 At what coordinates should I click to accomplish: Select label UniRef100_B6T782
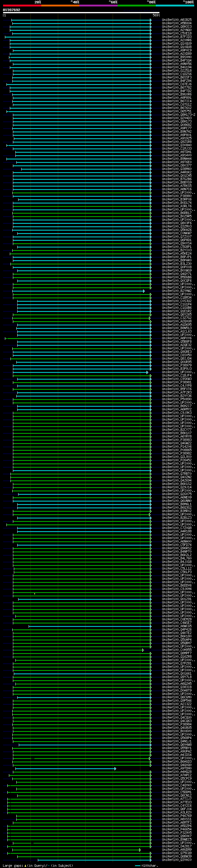177,88
